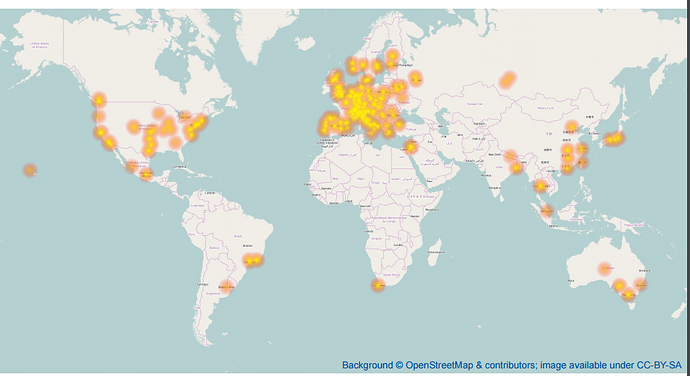The width and height of the screenshot is (690, 376).
Task: Select the Cape Town heat spot in South Africa
Action: (378, 285)
